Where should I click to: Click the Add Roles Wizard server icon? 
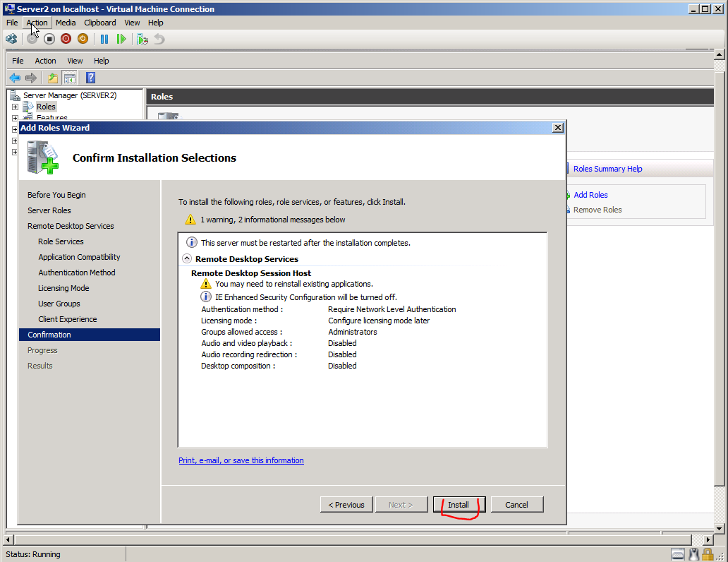[42, 157]
